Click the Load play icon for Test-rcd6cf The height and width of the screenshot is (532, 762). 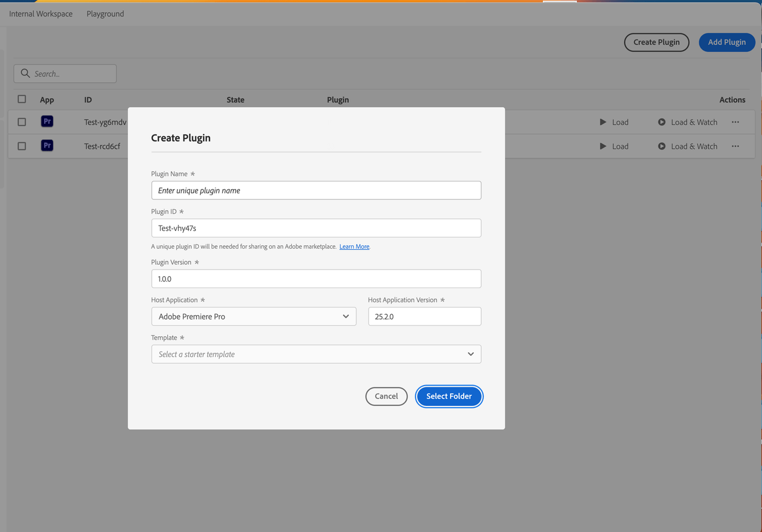pyautogui.click(x=603, y=146)
